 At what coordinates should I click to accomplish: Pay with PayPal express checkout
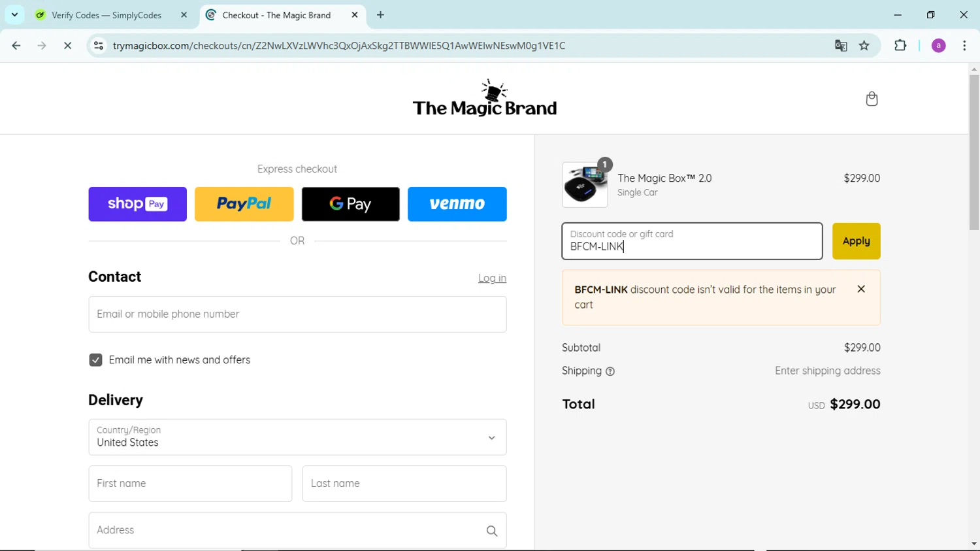[x=244, y=204]
